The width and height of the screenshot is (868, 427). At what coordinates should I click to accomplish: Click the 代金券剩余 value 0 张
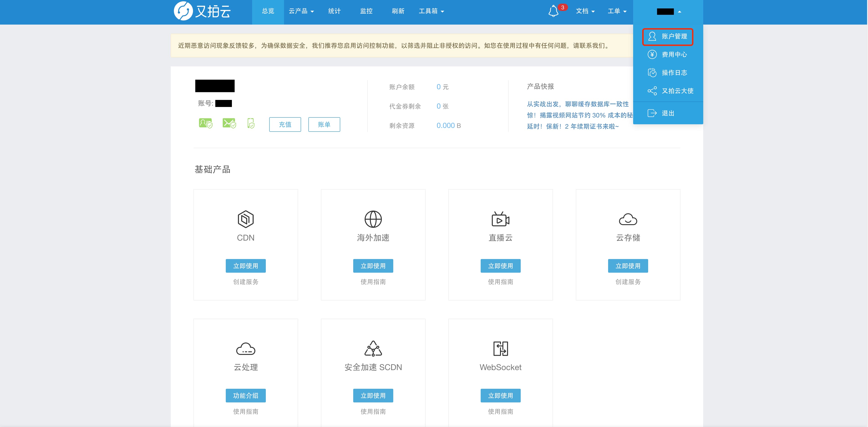coord(442,106)
